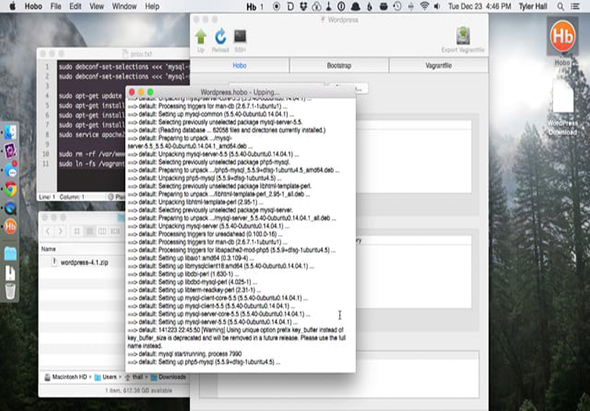Click the Up arrow in Hobo toolbar
The image size is (590, 411).
(201, 37)
